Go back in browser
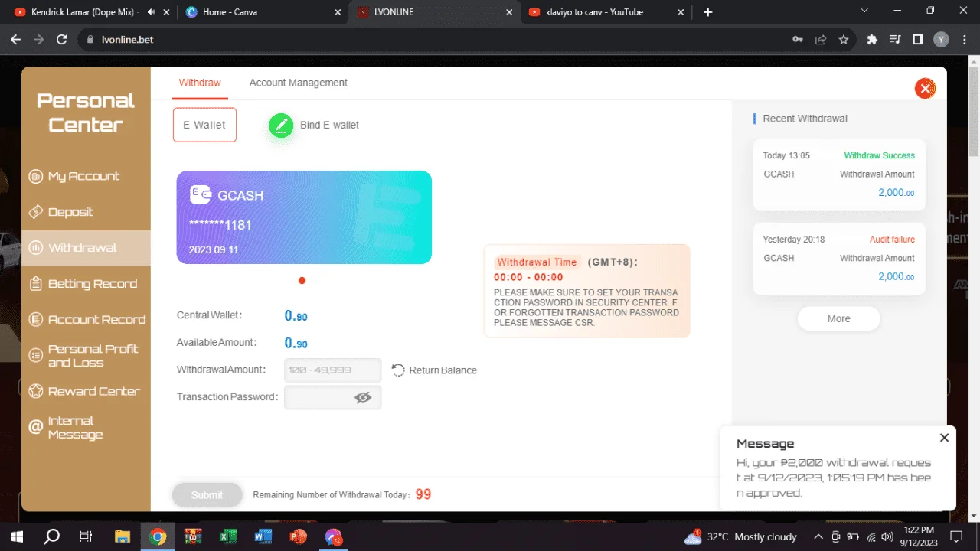This screenshot has width=980, height=551. pyautogui.click(x=16, y=40)
